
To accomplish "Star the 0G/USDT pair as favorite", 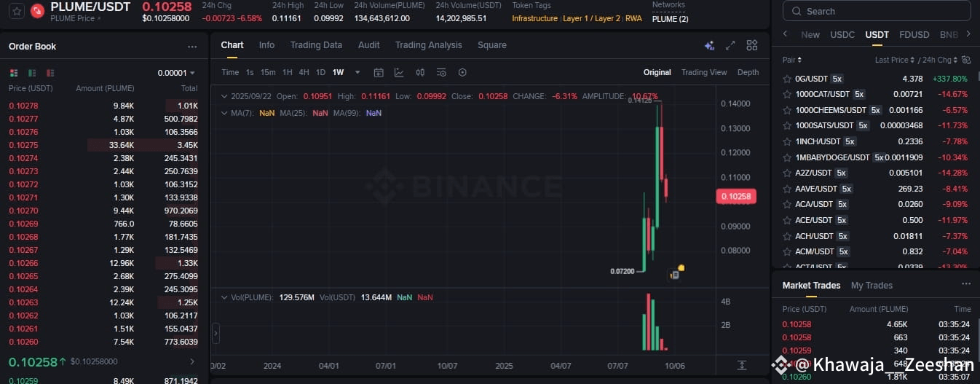I will [x=787, y=79].
